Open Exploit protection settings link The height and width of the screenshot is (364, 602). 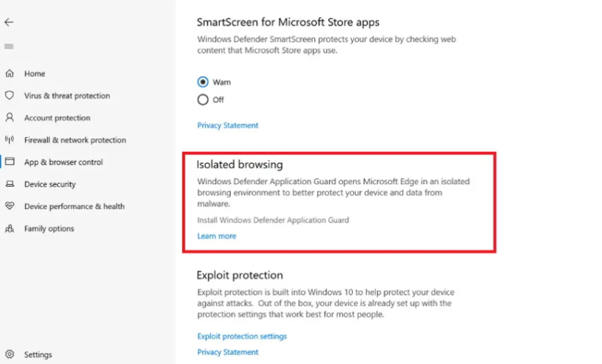242,336
